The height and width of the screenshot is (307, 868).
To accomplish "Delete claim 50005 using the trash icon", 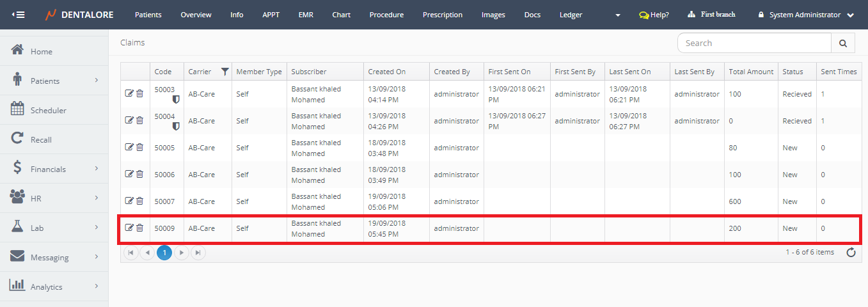I will coord(140,148).
